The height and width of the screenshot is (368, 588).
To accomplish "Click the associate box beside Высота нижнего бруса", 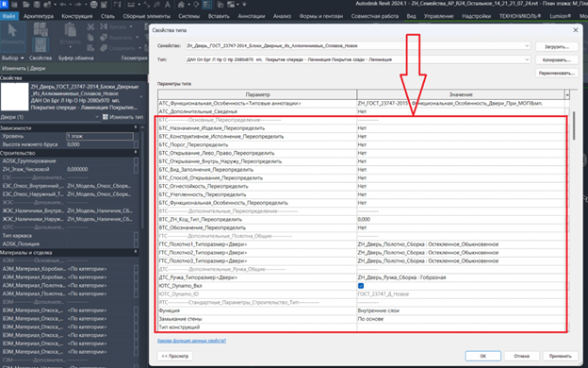I will click(136, 144).
